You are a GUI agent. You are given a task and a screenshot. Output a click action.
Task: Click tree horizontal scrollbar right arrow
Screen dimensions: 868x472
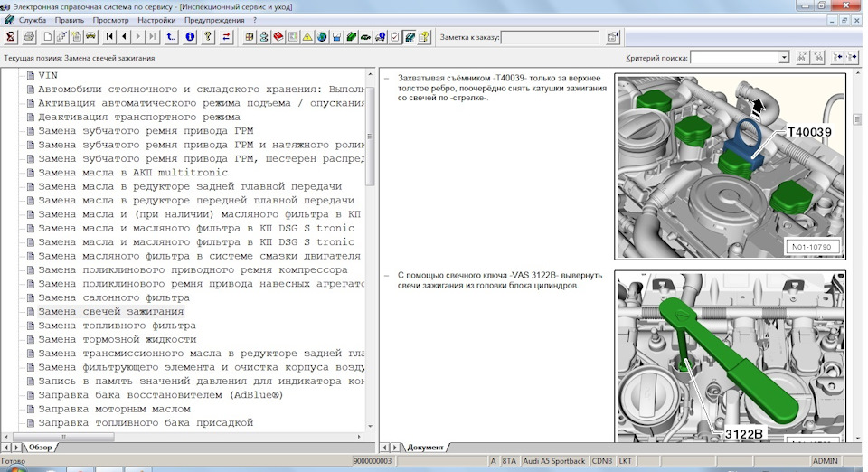click(359, 437)
